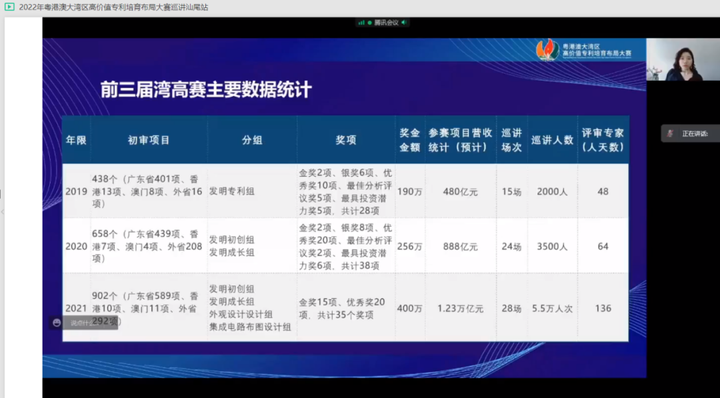This screenshot has height=398, width=720.
Task: Click the cell starting with 438个
Action: tap(149, 191)
